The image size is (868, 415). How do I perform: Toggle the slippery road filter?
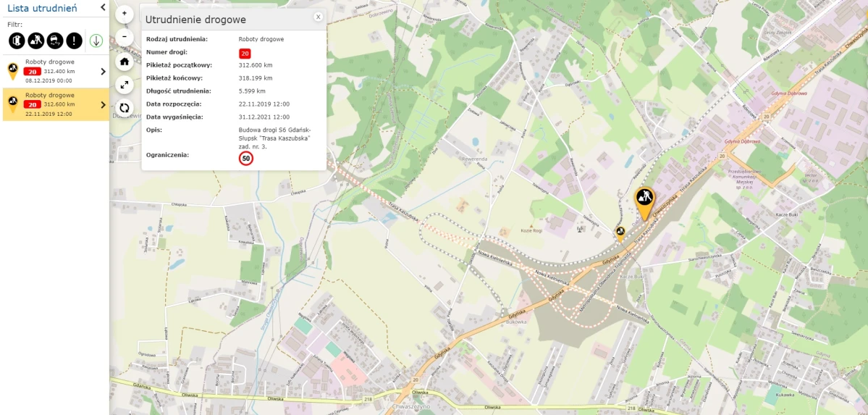pos(55,41)
